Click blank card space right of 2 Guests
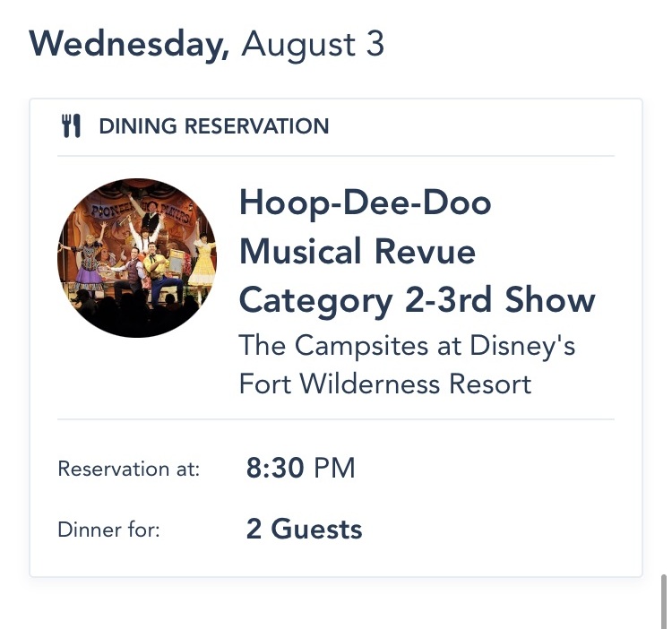Screen dimensions: 672x629 point(502,529)
